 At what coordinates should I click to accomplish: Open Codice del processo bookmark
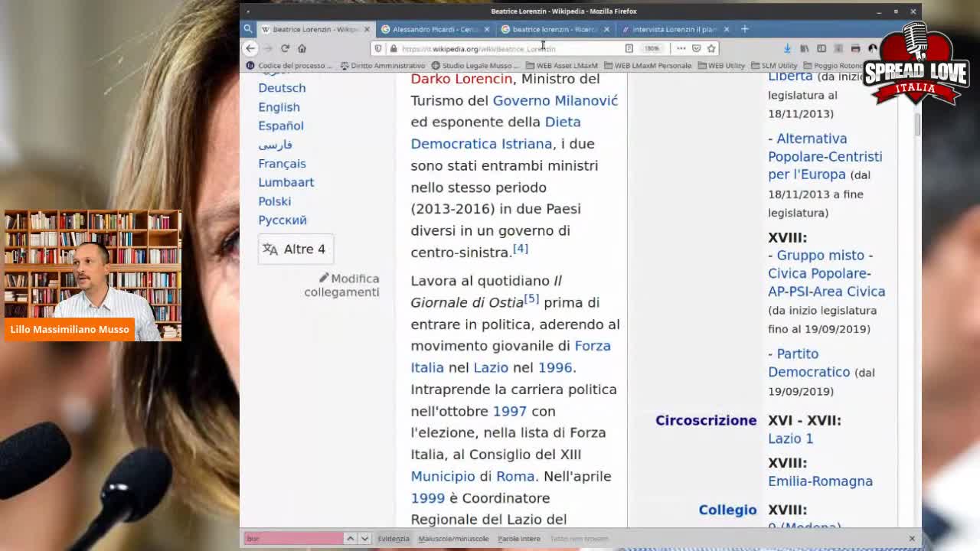coord(289,66)
